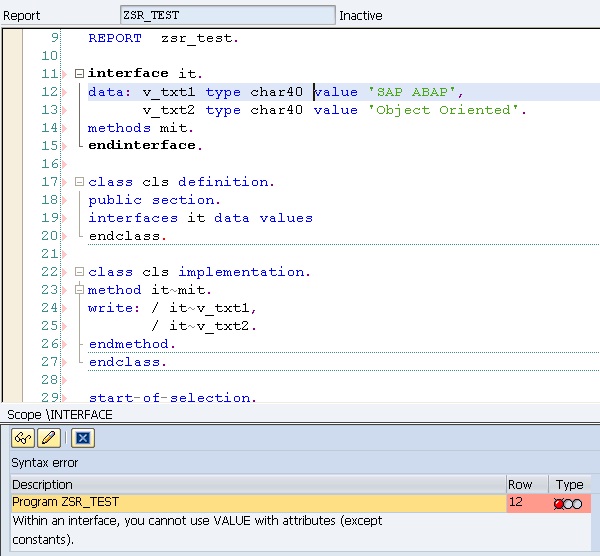Collapse the interface it block at line 11
The width and height of the screenshot is (600, 556).
pyautogui.click(x=79, y=73)
